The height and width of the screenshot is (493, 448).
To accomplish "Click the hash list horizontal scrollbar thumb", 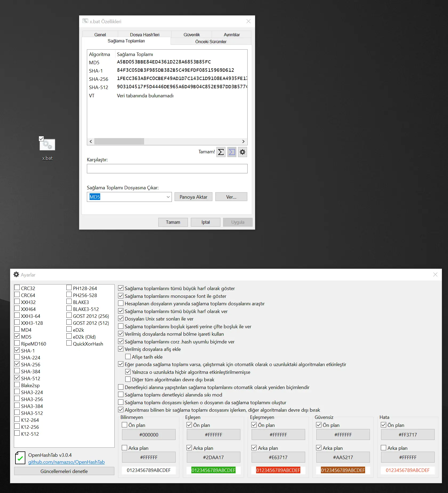I will pyautogui.click(x=119, y=141).
